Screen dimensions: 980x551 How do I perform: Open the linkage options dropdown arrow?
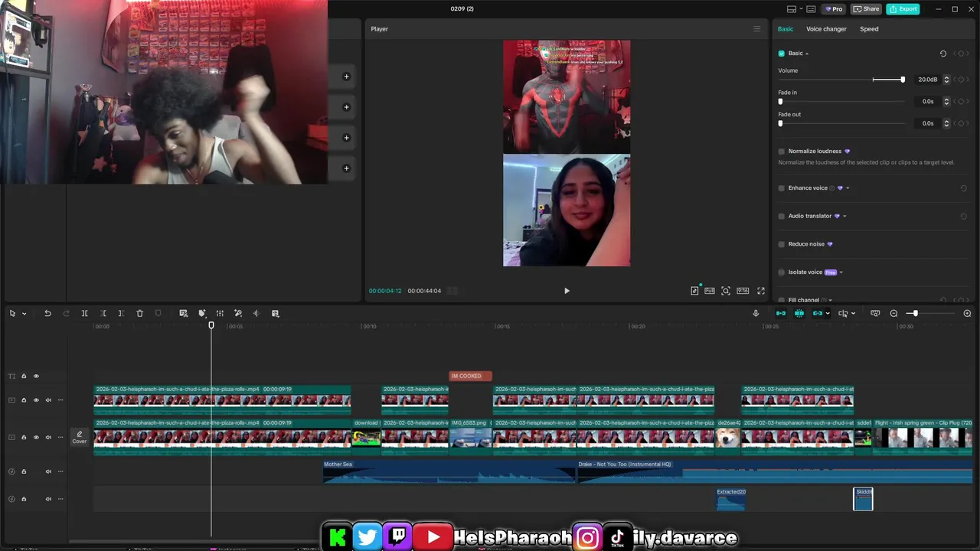pyautogui.click(x=828, y=314)
